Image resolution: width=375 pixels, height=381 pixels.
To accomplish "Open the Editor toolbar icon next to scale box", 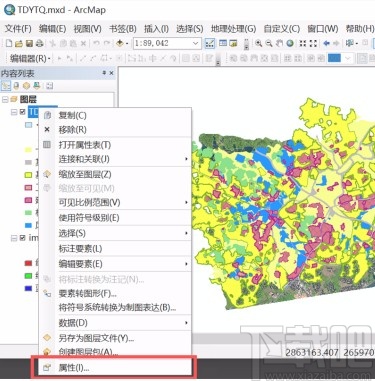I will tap(210, 43).
